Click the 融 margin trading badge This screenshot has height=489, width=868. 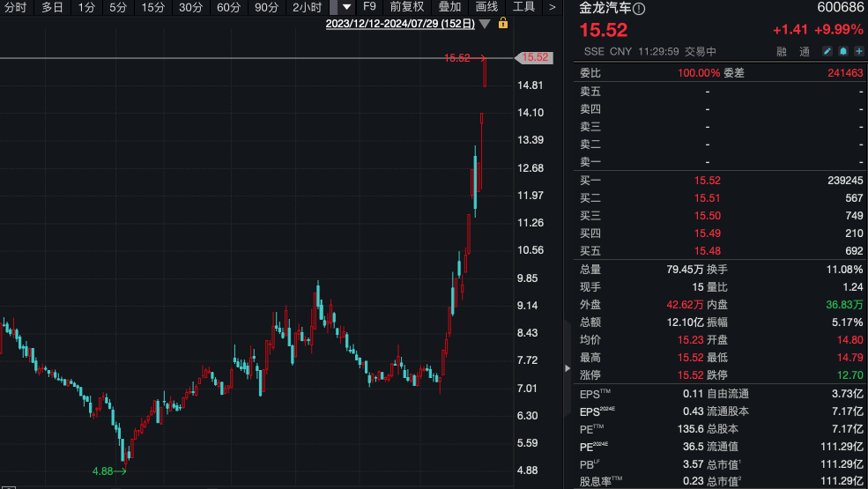pos(782,52)
